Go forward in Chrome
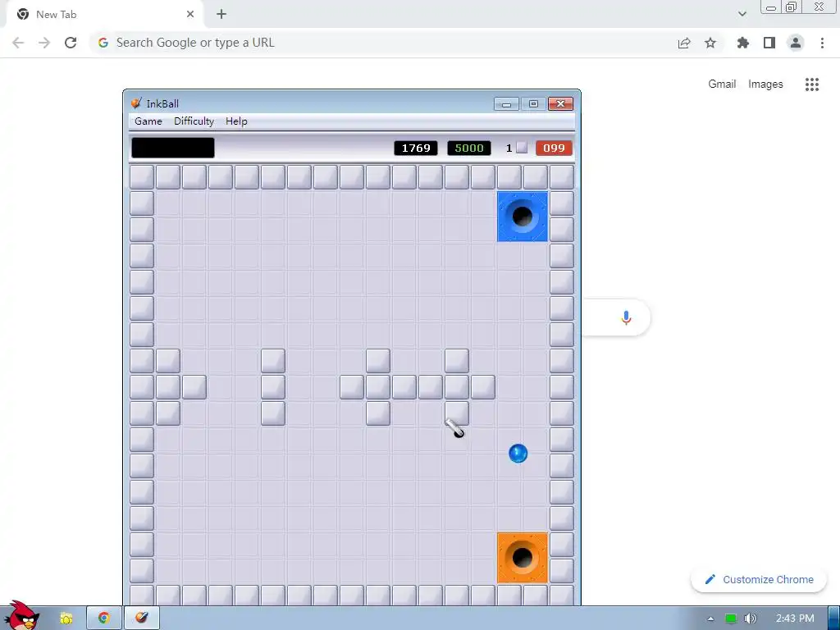This screenshot has width=840, height=630. point(44,43)
